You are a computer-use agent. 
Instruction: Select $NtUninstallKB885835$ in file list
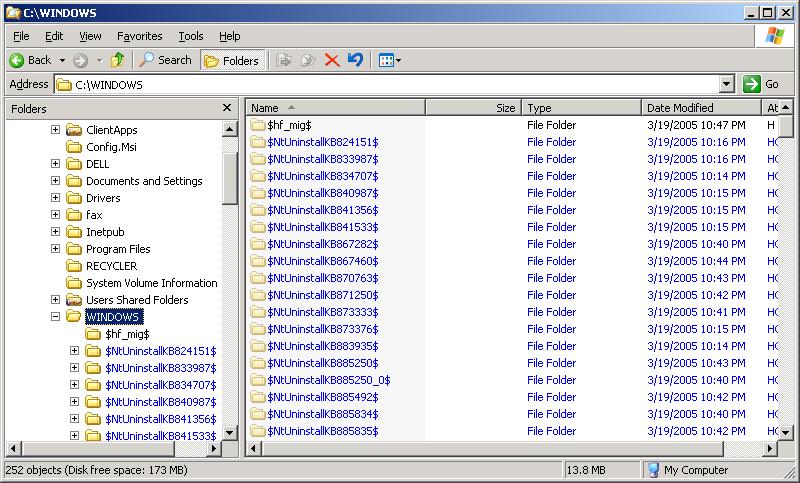(x=322, y=431)
